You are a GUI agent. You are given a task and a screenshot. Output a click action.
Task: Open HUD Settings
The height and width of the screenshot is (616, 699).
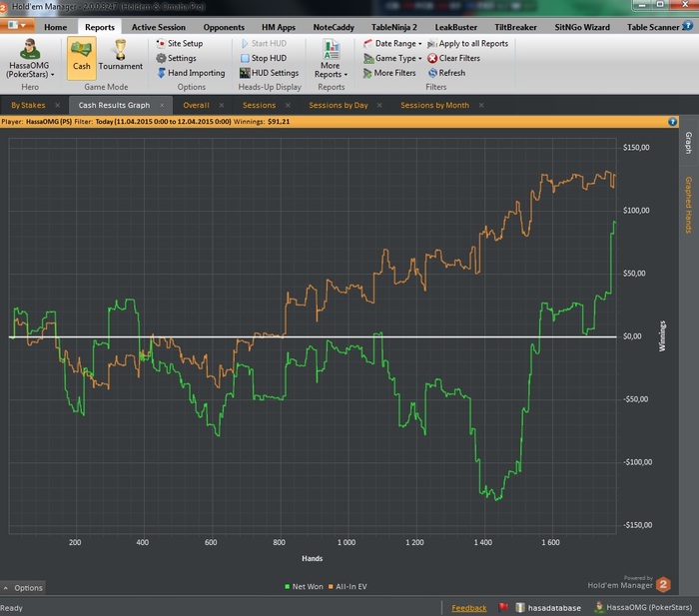[x=270, y=73]
